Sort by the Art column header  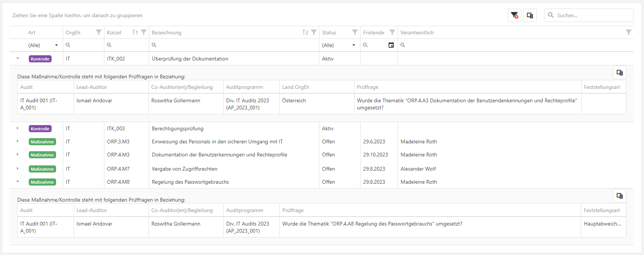(x=32, y=32)
